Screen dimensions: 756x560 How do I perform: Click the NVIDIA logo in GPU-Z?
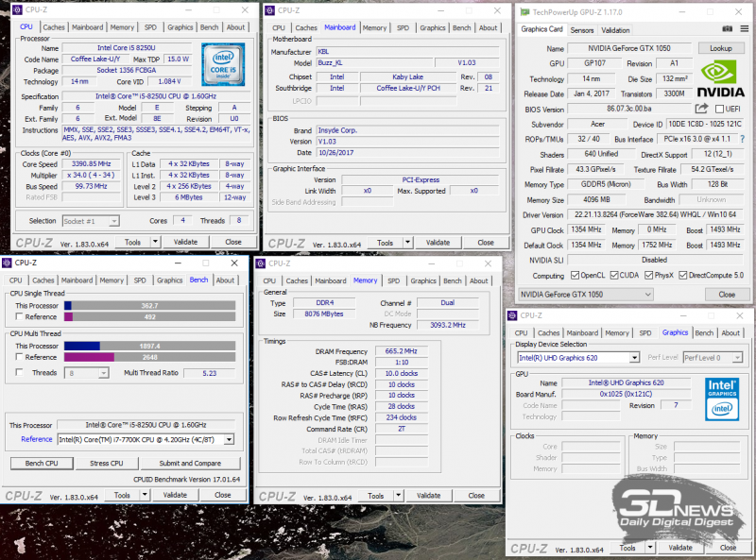click(x=720, y=79)
